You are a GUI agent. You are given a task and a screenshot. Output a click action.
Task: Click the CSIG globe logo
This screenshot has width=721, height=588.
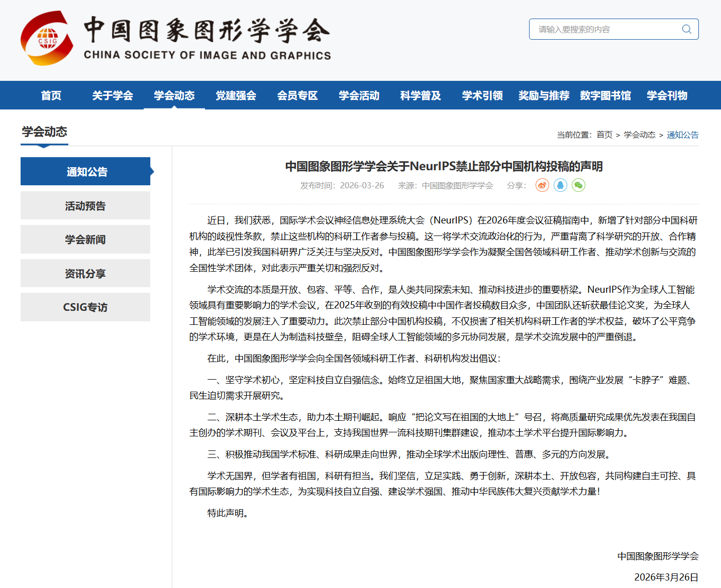(x=47, y=39)
